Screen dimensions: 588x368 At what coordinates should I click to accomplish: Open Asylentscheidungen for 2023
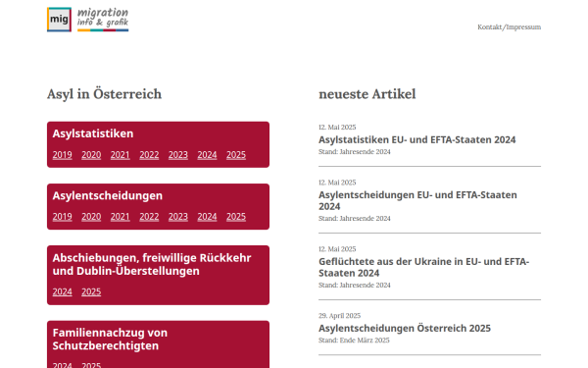click(178, 217)
